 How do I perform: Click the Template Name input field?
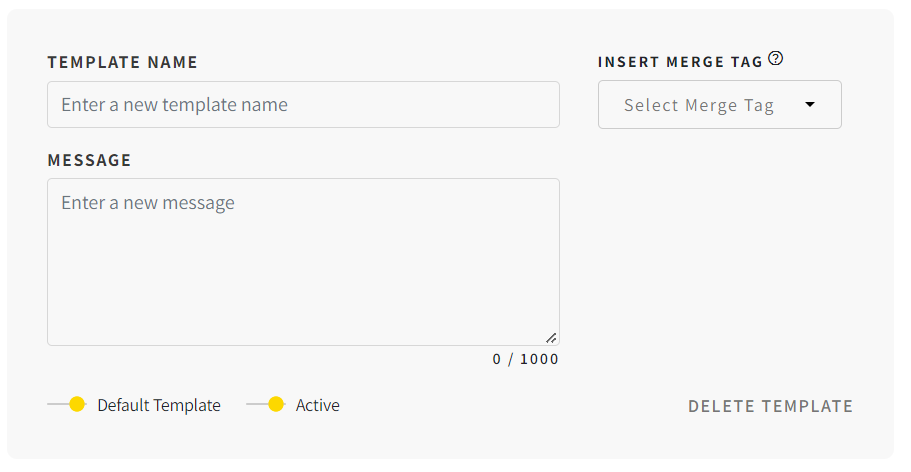[303, 105]
